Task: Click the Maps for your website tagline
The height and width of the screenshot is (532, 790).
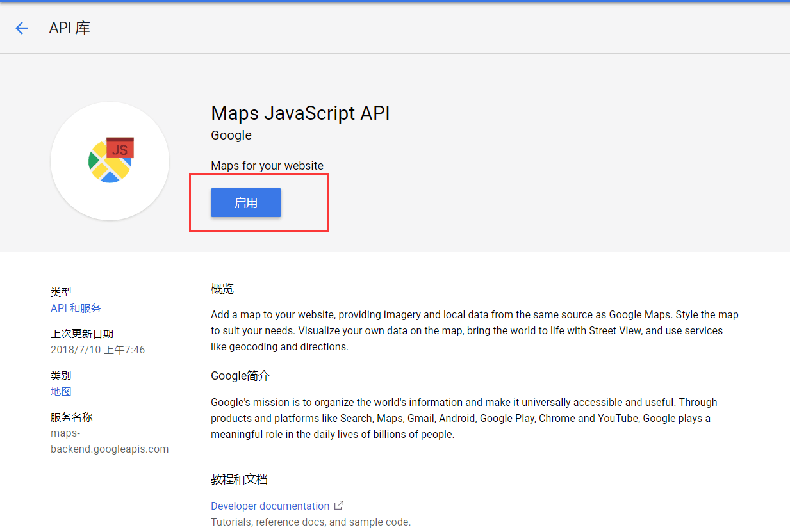Action: coord(267,165)
